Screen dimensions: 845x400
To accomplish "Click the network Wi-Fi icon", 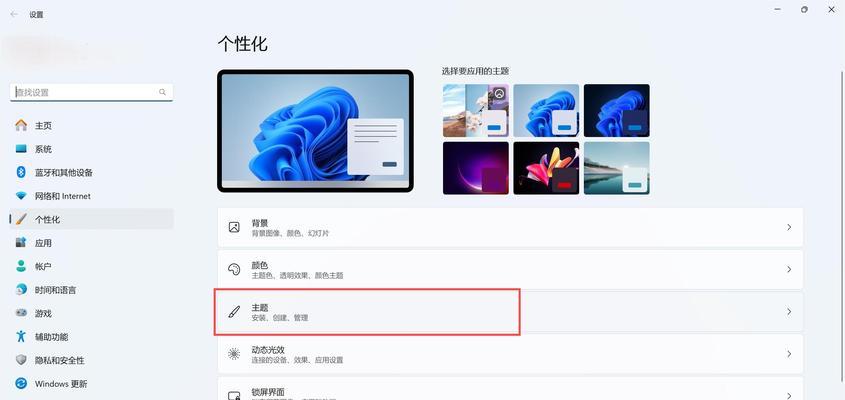I will click(x=21, y=196).
